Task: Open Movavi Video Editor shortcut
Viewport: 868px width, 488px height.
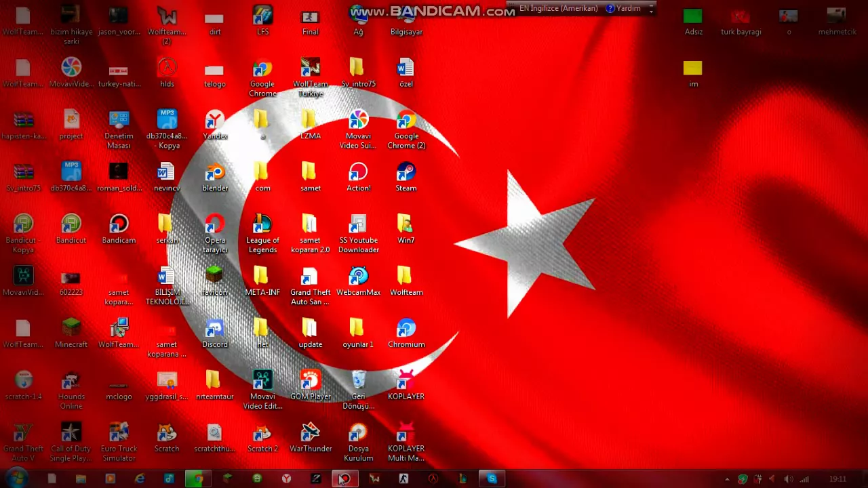Action: coord(262,390)
